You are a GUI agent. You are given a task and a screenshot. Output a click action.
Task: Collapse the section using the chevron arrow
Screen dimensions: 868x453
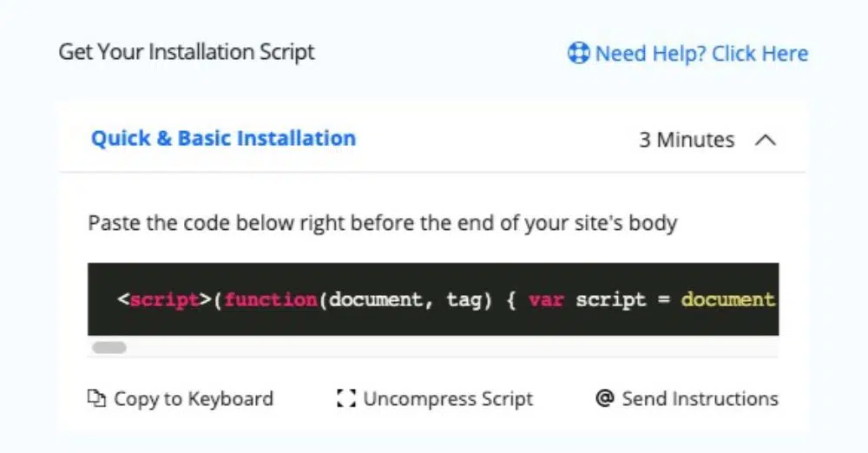coord(765,140)
